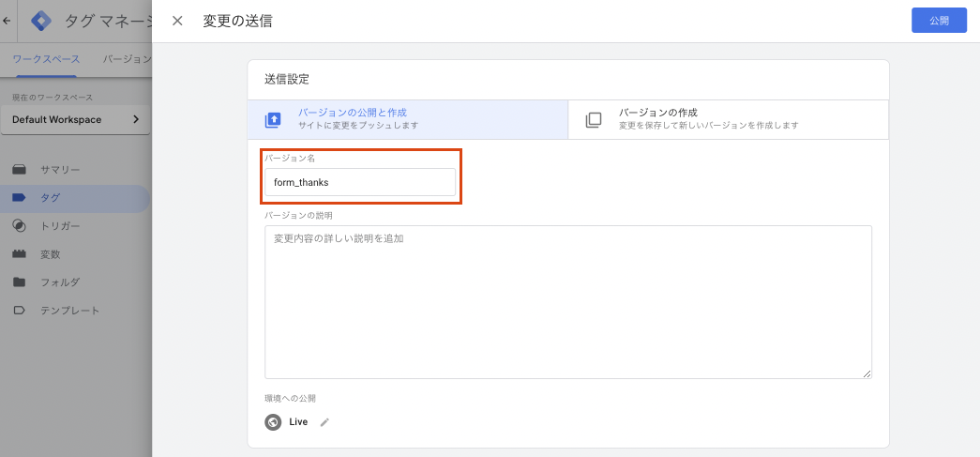This screenshot has height=457, width=980.
Task: Click the Live environment globe icon
Action: [273, 422]
